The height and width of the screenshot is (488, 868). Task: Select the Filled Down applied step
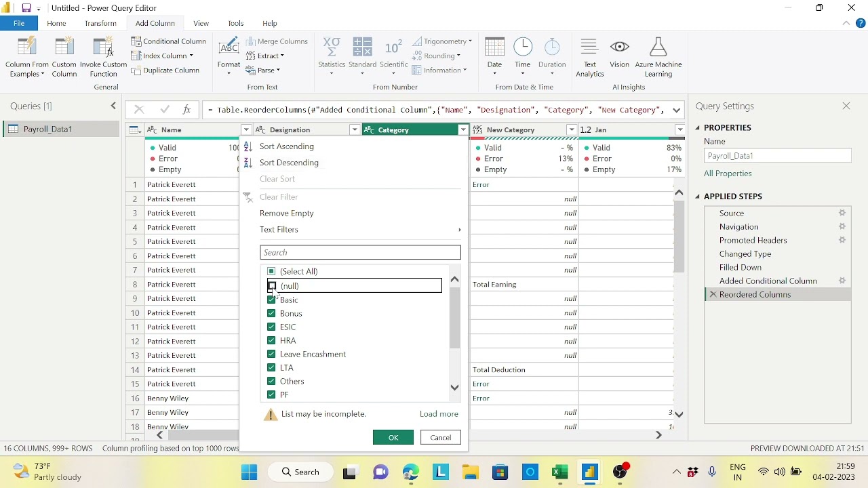(x=741, y=267)
